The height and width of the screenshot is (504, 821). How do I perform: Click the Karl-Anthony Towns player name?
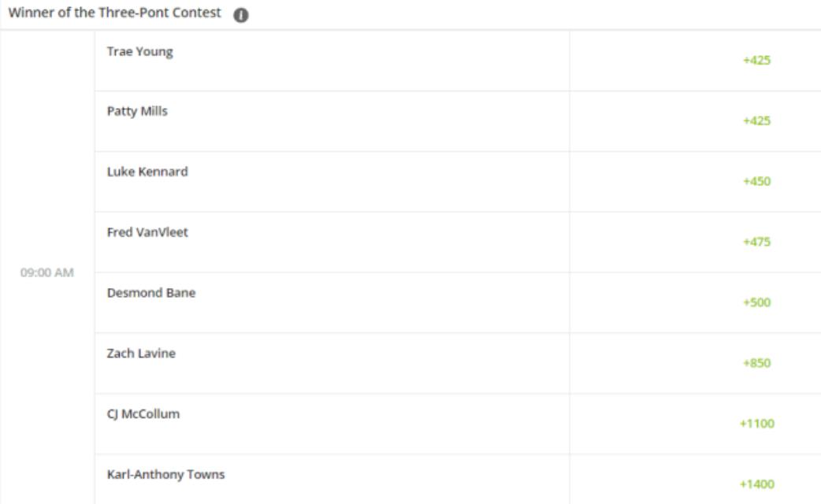click(166, 475)
